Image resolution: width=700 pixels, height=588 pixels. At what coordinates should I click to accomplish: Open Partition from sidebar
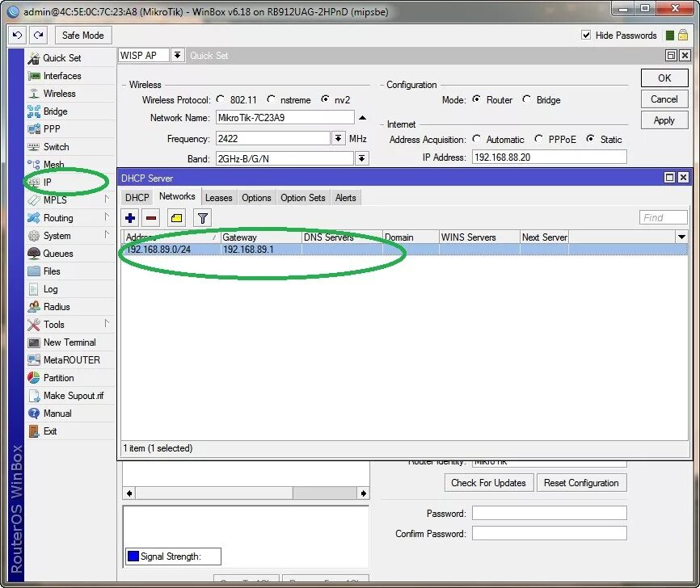[x=70, y=378]
